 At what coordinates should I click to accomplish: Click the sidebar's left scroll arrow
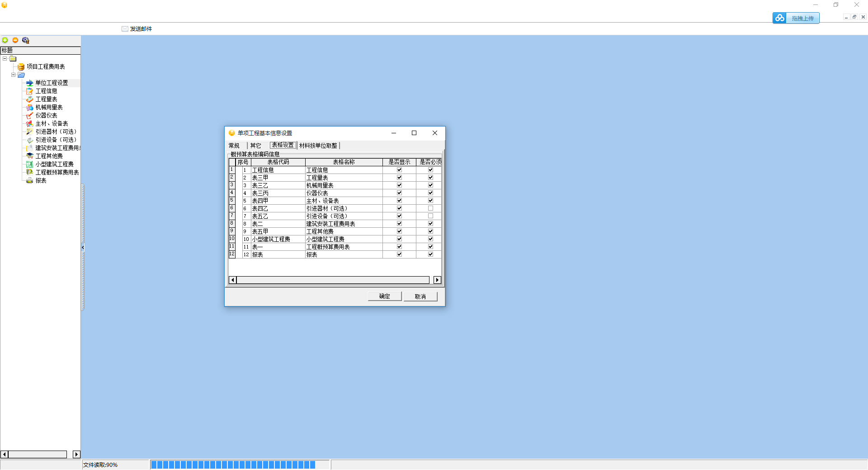[x=5, y=455]
